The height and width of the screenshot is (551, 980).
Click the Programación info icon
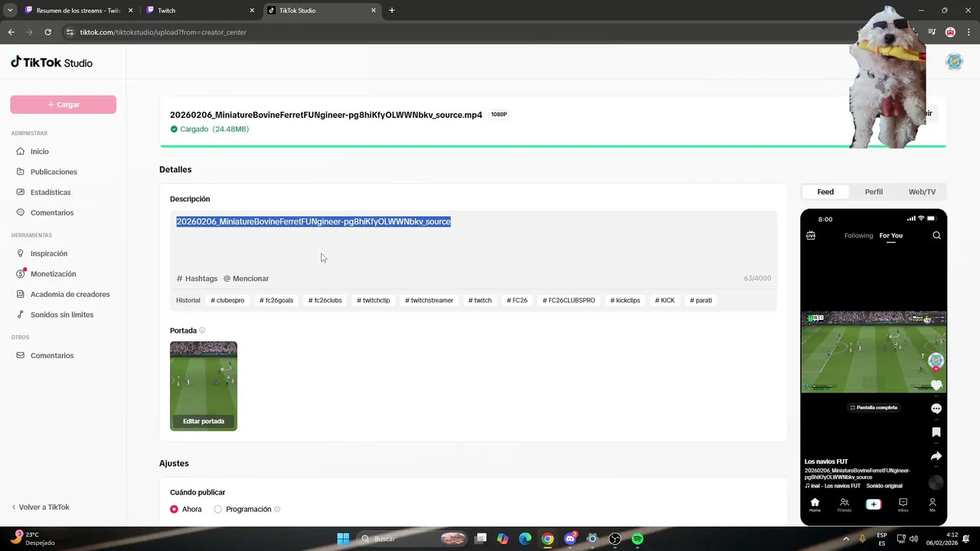(x=277, y=510)
